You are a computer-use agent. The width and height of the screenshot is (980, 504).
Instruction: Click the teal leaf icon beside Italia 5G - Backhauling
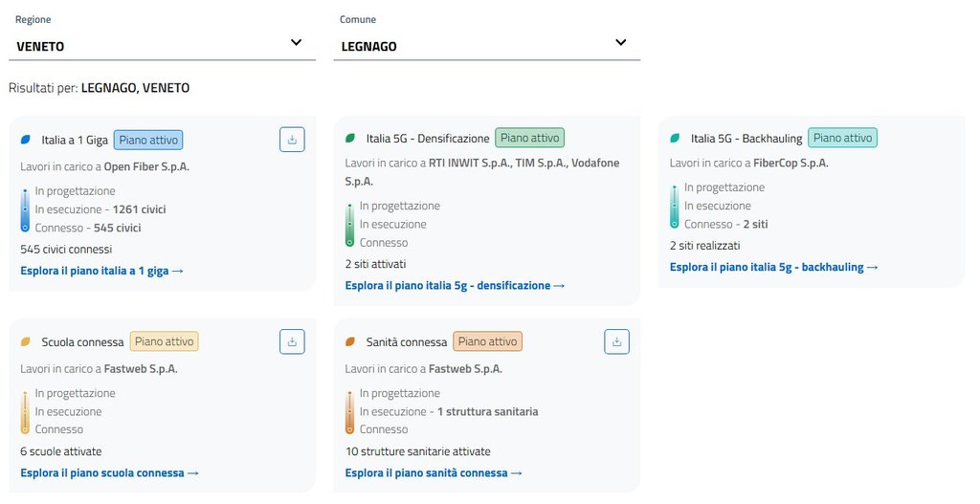click(x=676, y=138)
